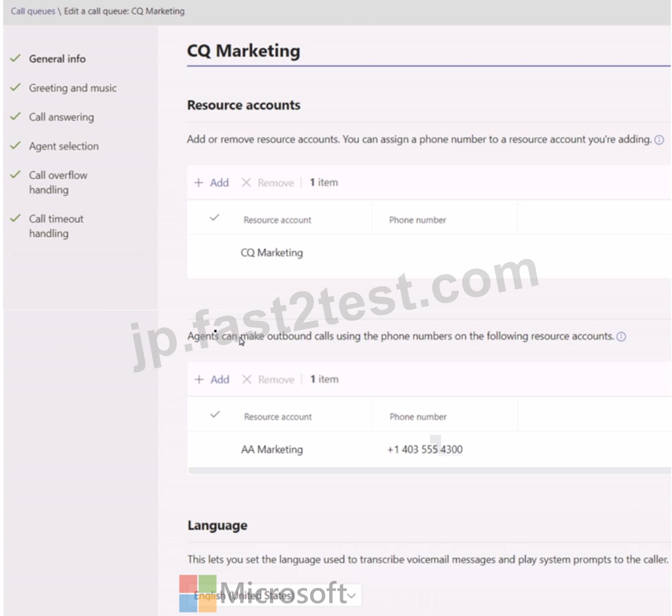Click the Phone number column header above CQ Marketing row
Image resolution: width=672 pixels, height=616 pixels.
[x=417, y=220]
